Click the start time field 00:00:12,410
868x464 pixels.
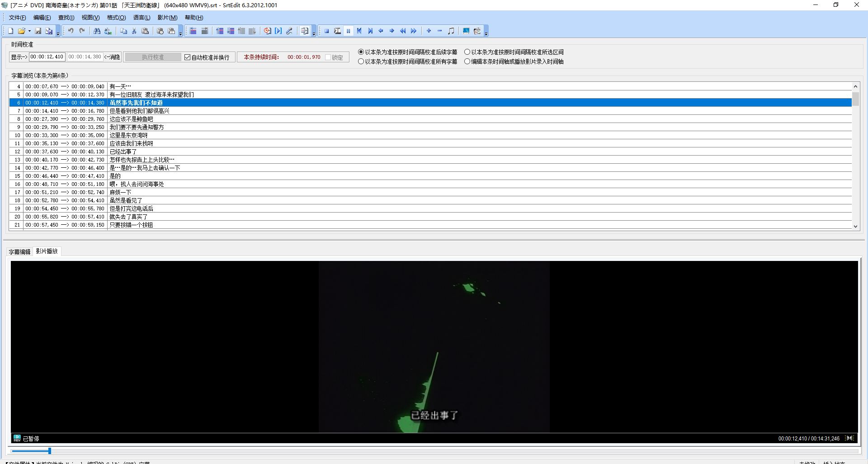pos(47,57)
